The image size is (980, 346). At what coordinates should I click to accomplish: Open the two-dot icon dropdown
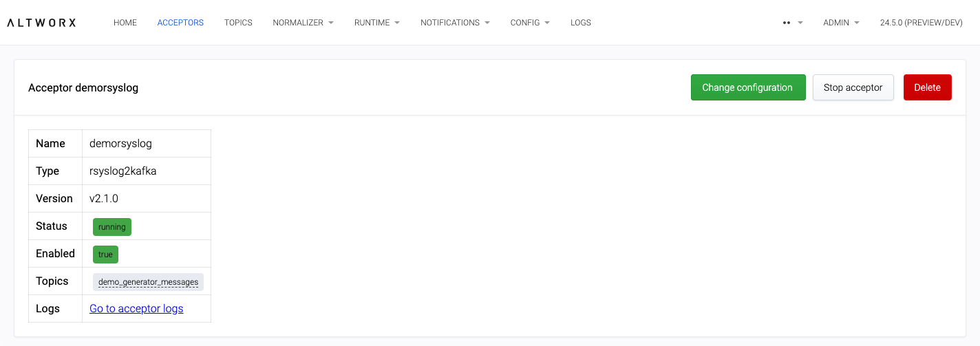tap(792, 23)
